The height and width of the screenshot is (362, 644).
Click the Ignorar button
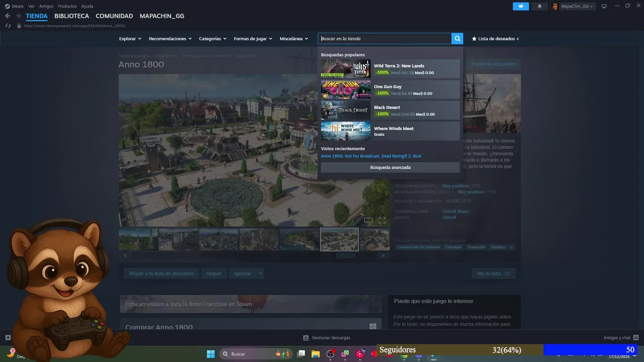click(x=243, y=274)
